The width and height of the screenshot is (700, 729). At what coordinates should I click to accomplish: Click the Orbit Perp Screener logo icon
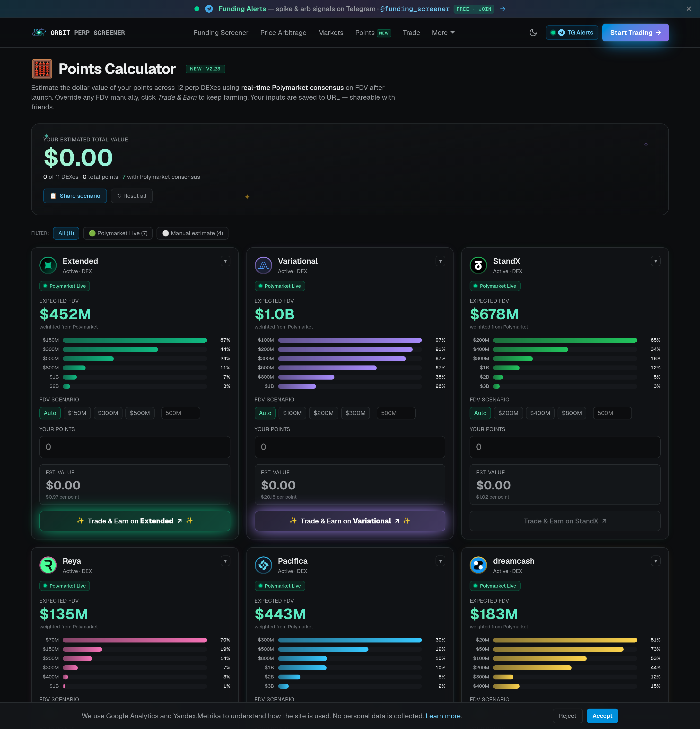point(39,33)
